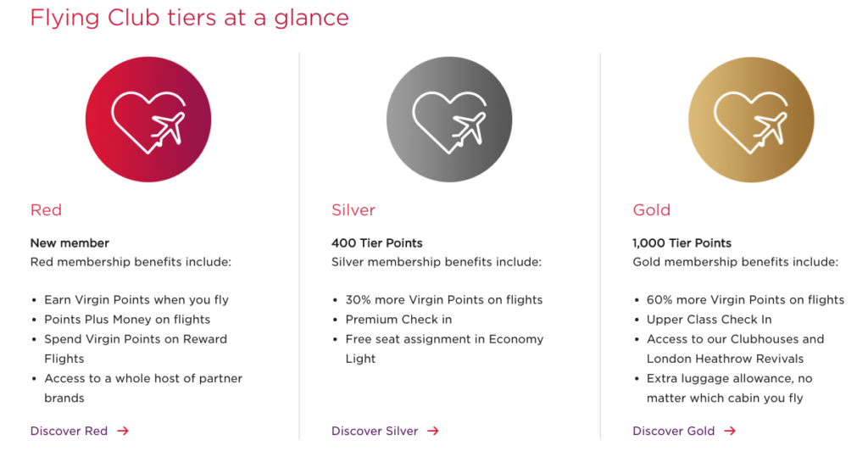
Task: Select the Silver tier heading
Action: [353, 210]
